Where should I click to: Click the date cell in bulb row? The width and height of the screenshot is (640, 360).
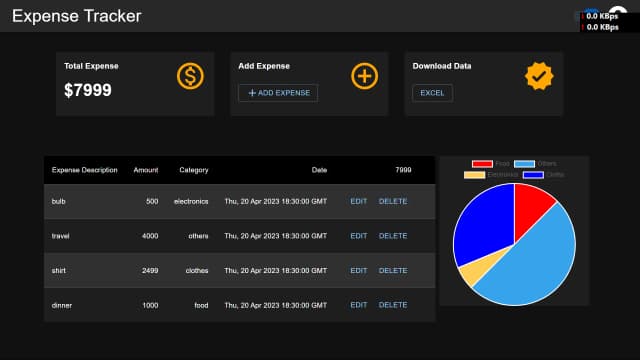click(276, 201)
